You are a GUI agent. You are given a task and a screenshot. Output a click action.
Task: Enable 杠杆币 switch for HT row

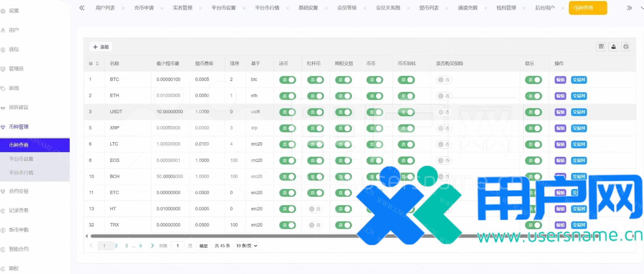[x=315, y=209]
